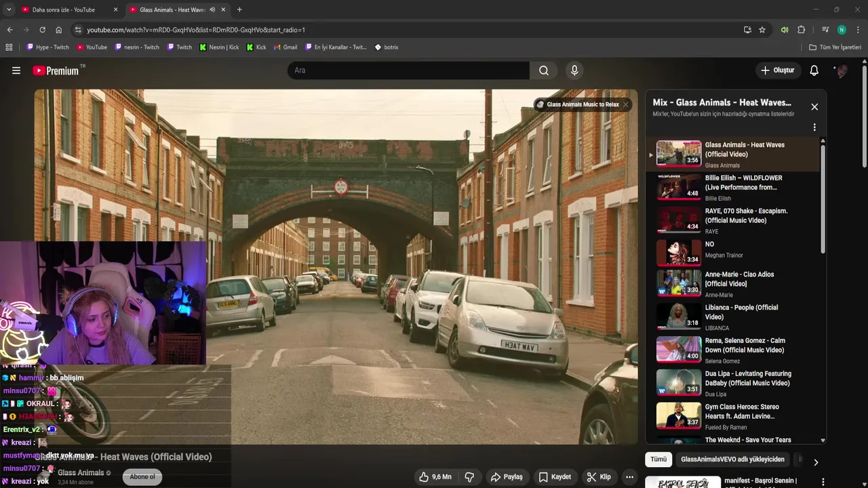The height and width of the screenshot is (488, 868).
Task: Open more actions ellipsis below video
Action: [629, 477]
